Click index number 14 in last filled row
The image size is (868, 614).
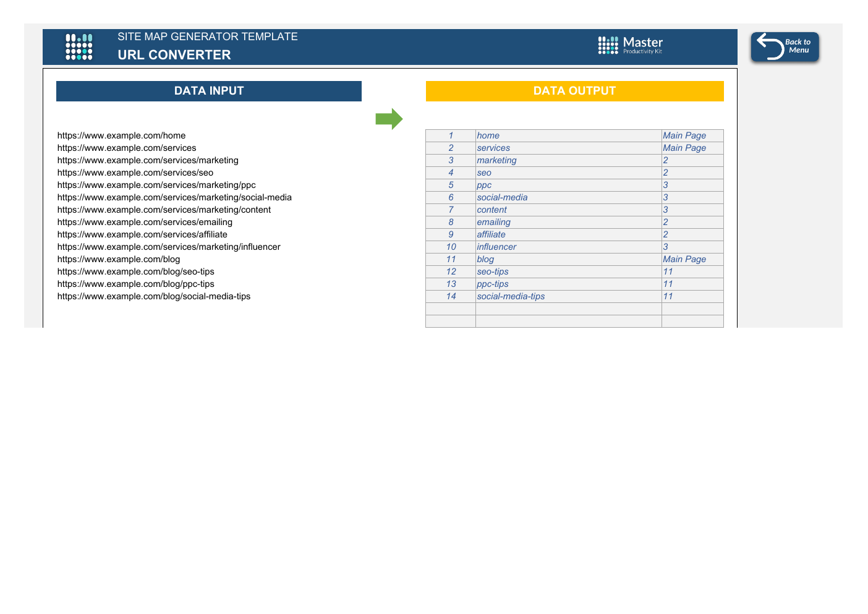tap(451, 296)
